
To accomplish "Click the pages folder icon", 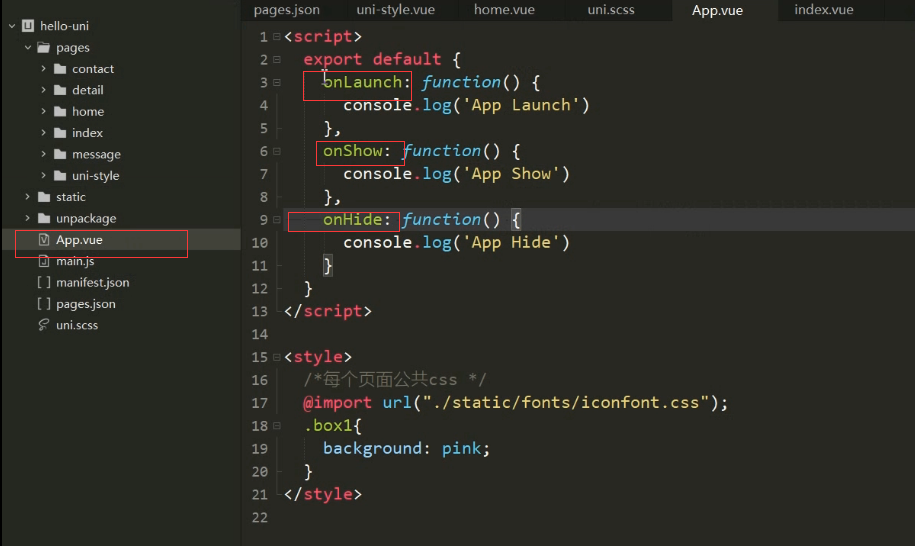I will (44, 47).
